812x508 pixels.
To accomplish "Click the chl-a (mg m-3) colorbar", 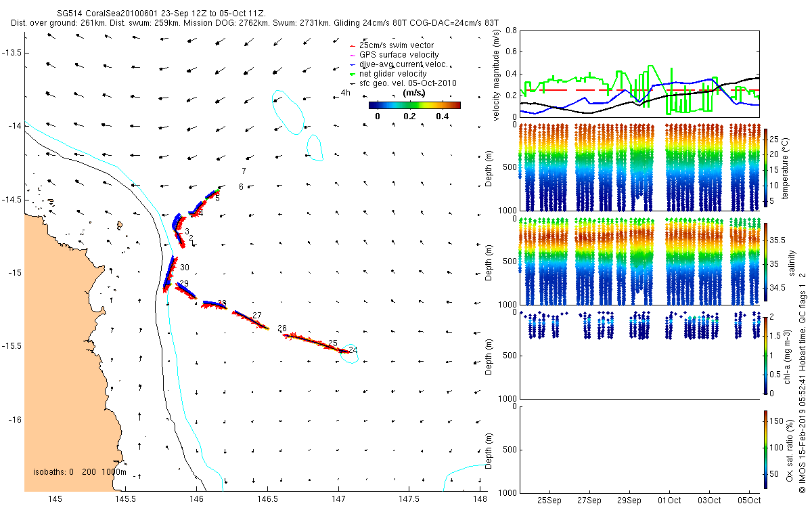I will pyautogui.click(x=766, y=356).
